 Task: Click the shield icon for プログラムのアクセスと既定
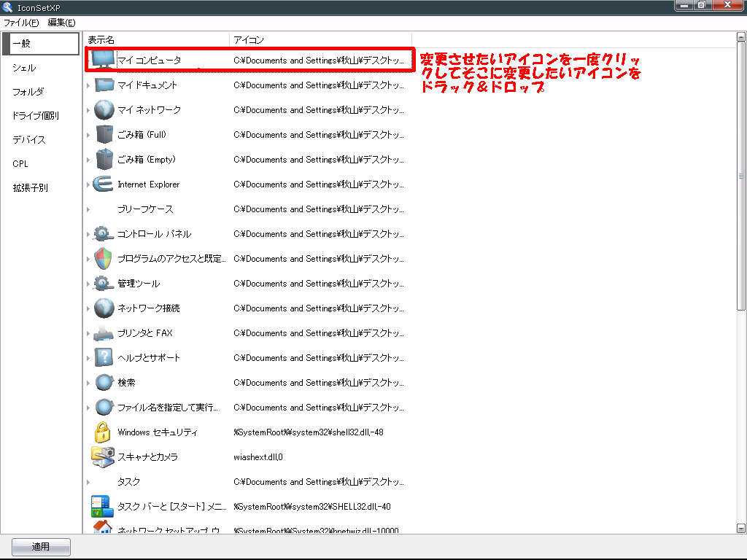[103, 258]
